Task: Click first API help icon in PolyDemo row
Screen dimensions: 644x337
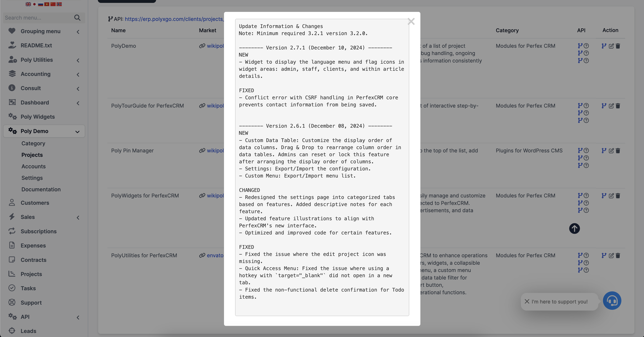Action: [586, 46]
